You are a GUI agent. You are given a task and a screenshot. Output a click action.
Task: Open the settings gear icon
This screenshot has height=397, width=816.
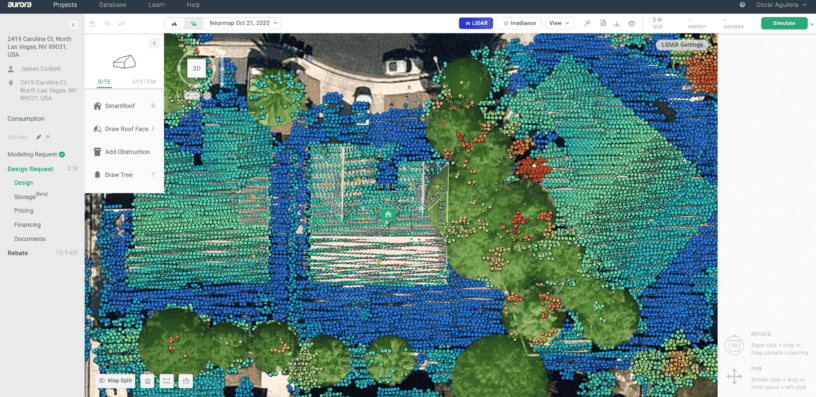pyautogui.click(x=631, y=23)
